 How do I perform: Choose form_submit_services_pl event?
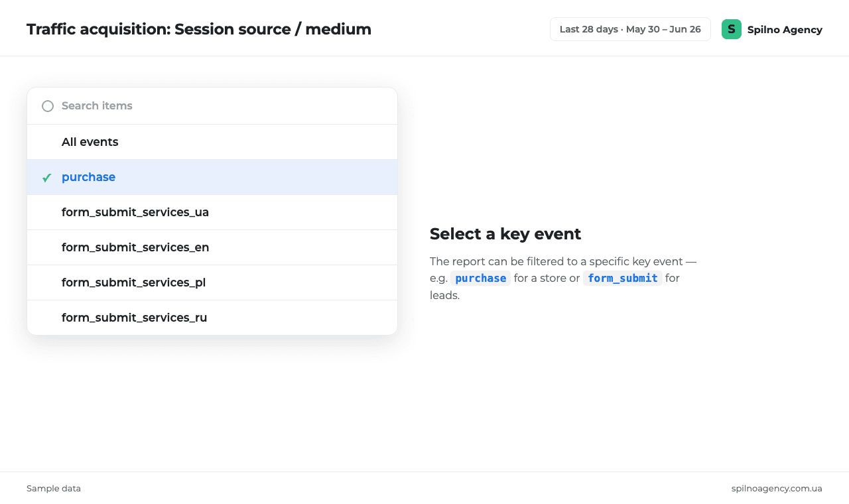pyautogui.click(x=212, y=283)
